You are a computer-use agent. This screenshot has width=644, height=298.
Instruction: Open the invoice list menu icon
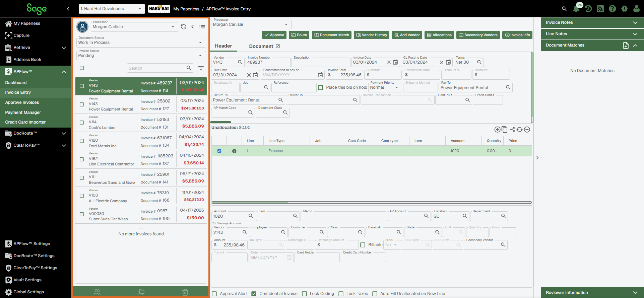click(202, 27)
